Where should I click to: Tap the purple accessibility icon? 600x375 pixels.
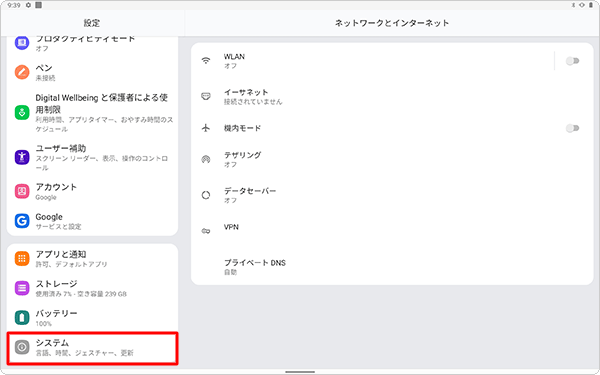[x=22, y=157]
